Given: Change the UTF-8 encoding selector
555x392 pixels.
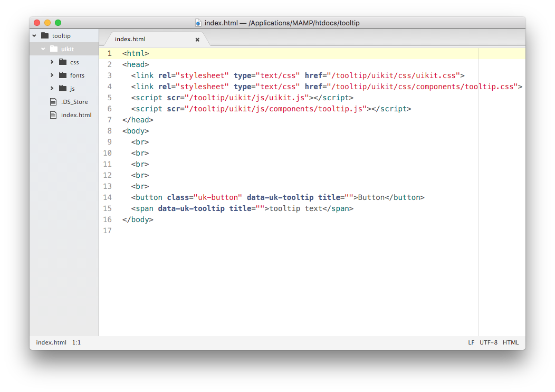Looking at the screenshot, I should click(x=489, y=342).
